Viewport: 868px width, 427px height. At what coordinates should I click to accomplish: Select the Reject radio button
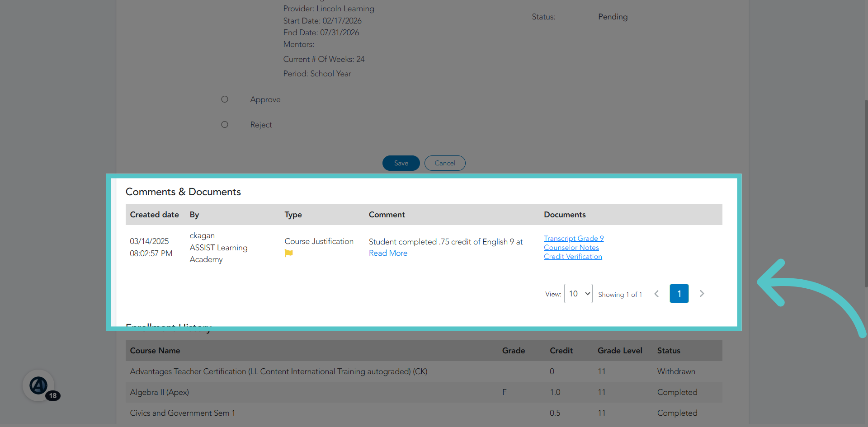point(225,125)
